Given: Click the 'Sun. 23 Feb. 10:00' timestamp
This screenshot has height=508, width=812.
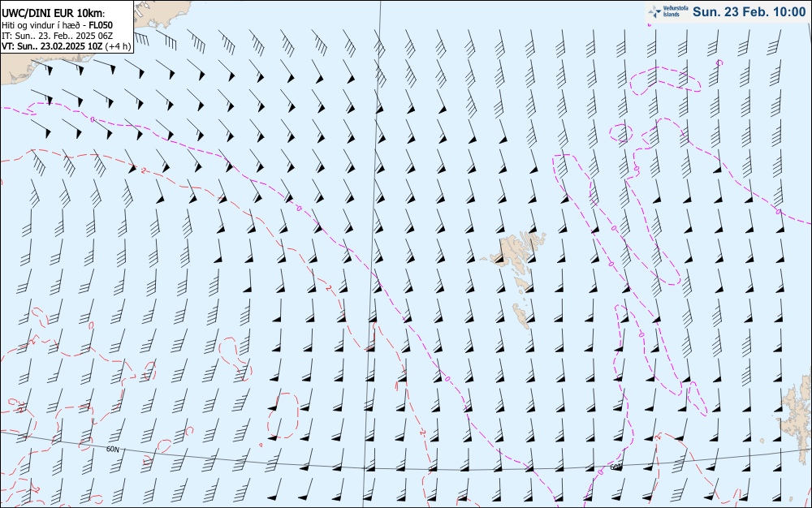Looking at the screenshot, I should pos(749,12).
